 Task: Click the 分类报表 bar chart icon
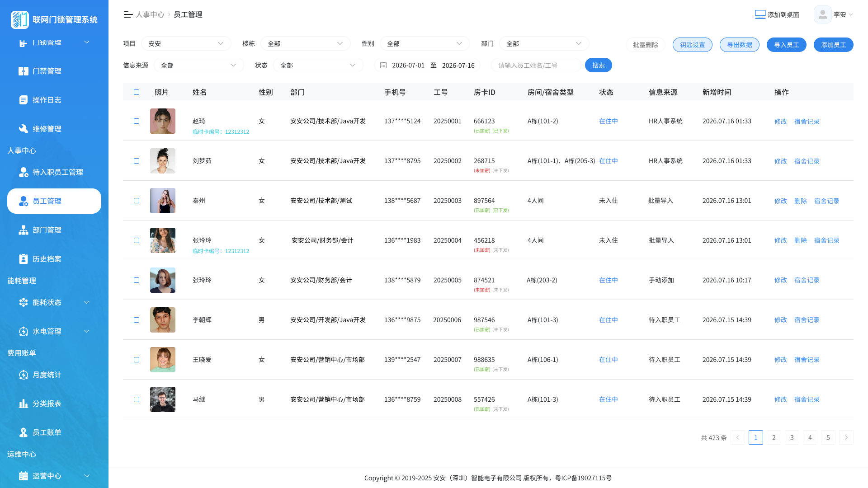pyautogui.click(x=24, y=404)
